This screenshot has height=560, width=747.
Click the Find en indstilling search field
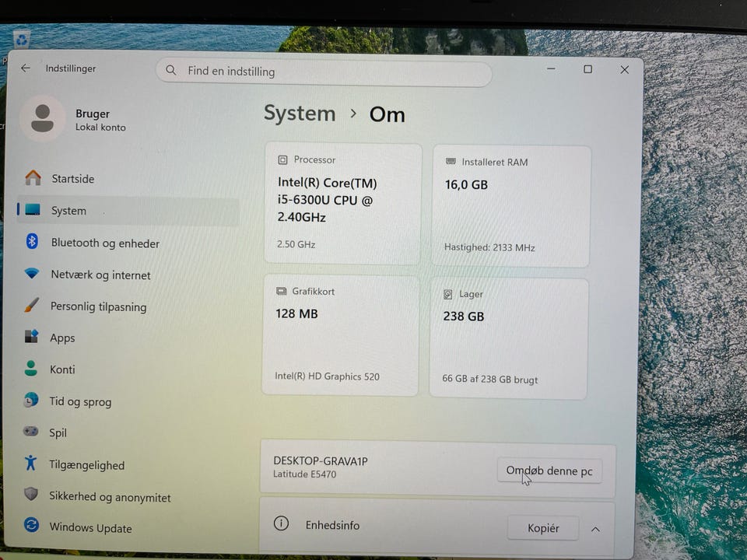pyautogui.click(x=324, y=72)
